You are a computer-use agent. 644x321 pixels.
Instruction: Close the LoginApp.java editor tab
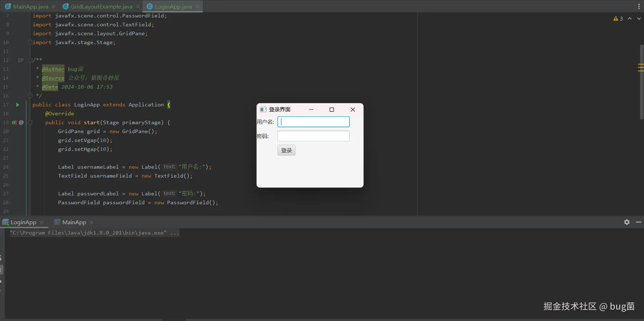click(197, 6)
